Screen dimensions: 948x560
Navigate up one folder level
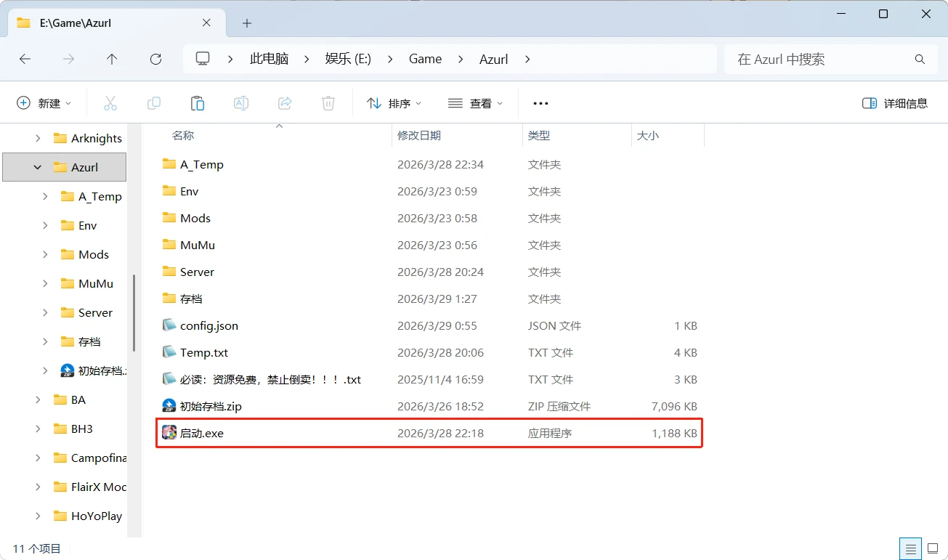[112, 59]
